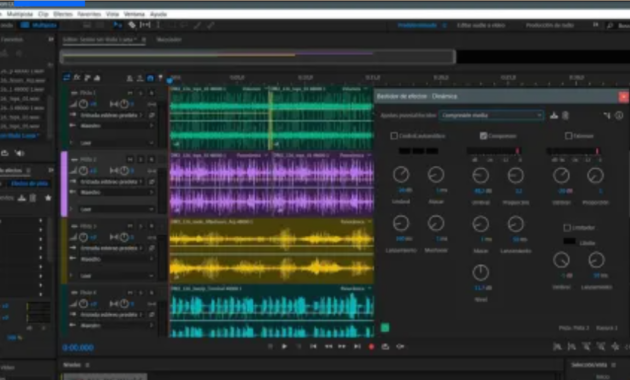Select the Editar audio a vídeo workspace

(x=481, y=25)
